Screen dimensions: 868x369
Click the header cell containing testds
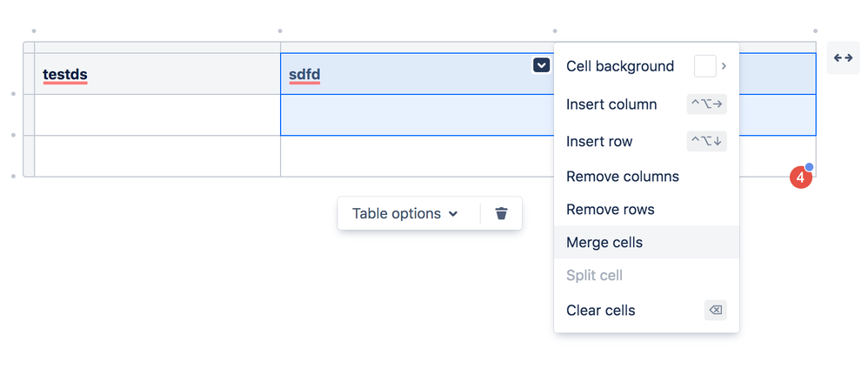point(157,74)
